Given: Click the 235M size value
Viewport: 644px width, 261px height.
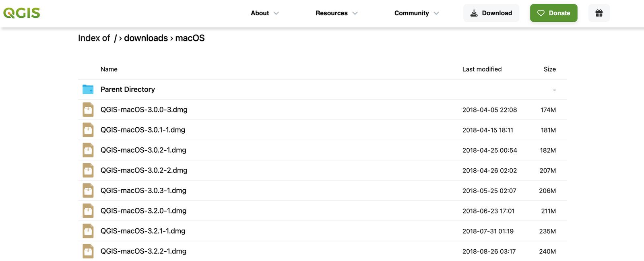Looking at the screenshot, I should point(547,231).
